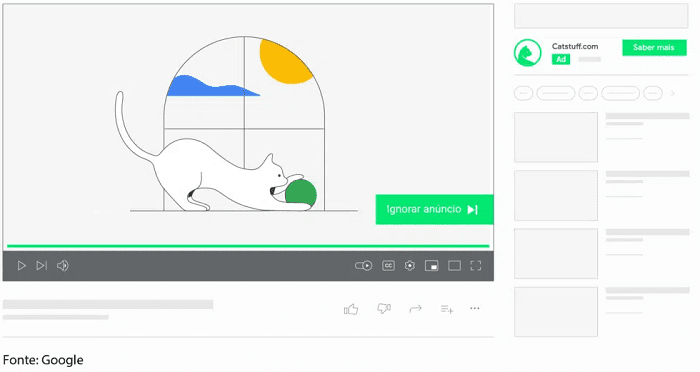Save to playlist with the add-to-list icon
The image size is (700, 372).
[x=447, y=309]
